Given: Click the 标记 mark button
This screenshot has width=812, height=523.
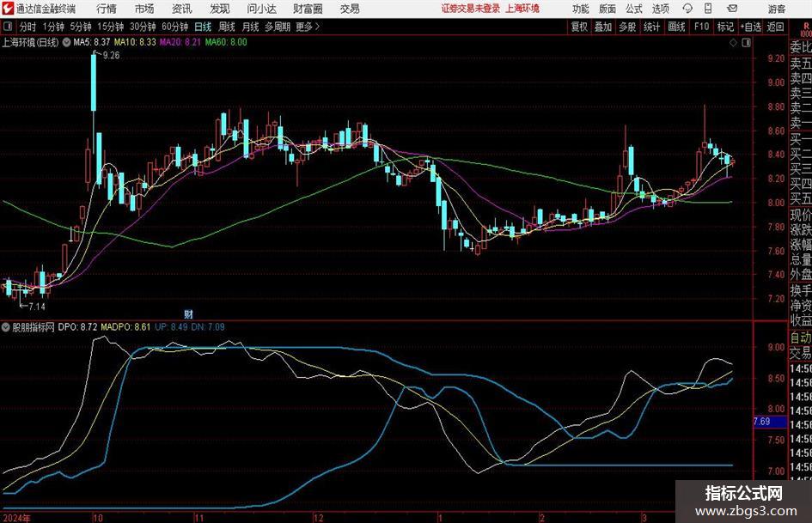Looking at the screenshot, I should 725,27.
